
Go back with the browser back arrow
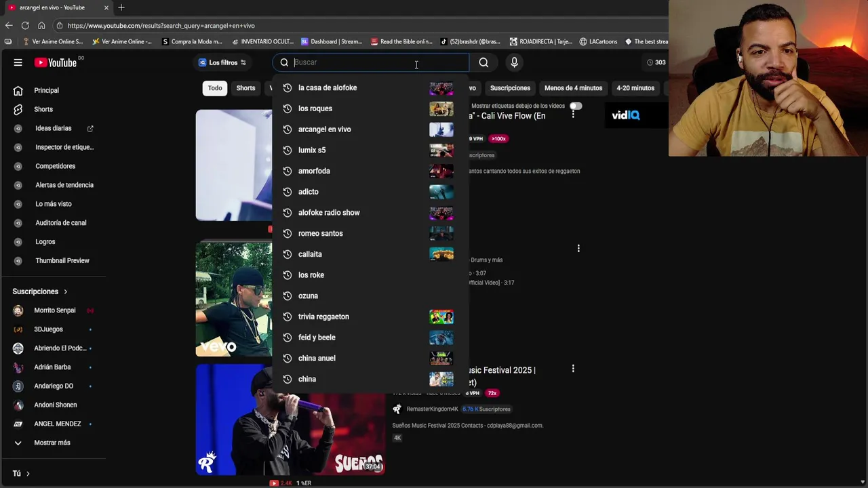coord(9,26)
